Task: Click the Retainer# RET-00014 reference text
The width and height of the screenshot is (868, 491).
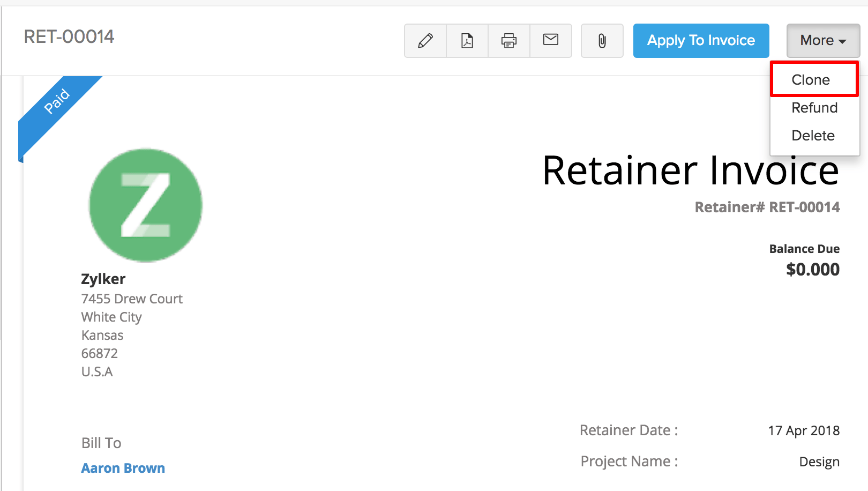Action: 767,207
